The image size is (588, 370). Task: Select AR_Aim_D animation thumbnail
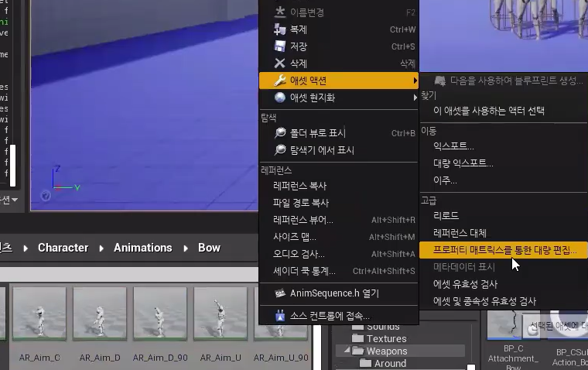[100, 313]
